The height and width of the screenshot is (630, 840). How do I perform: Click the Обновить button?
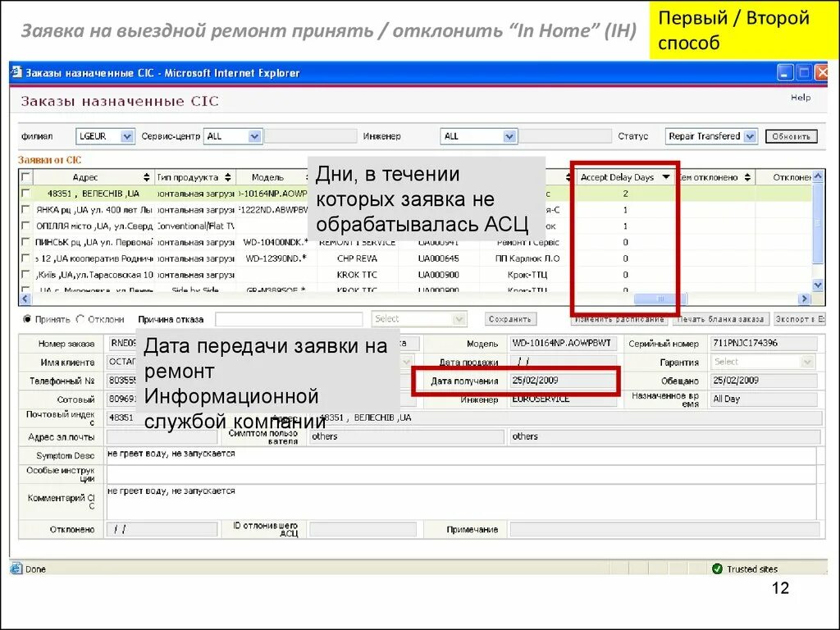792,136
